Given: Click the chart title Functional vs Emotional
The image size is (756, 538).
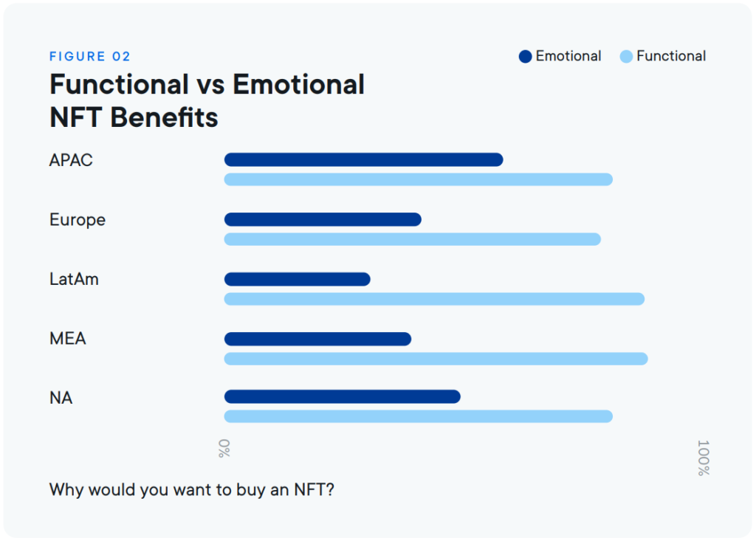Looking at the screenshot, I should click(207, 84).
